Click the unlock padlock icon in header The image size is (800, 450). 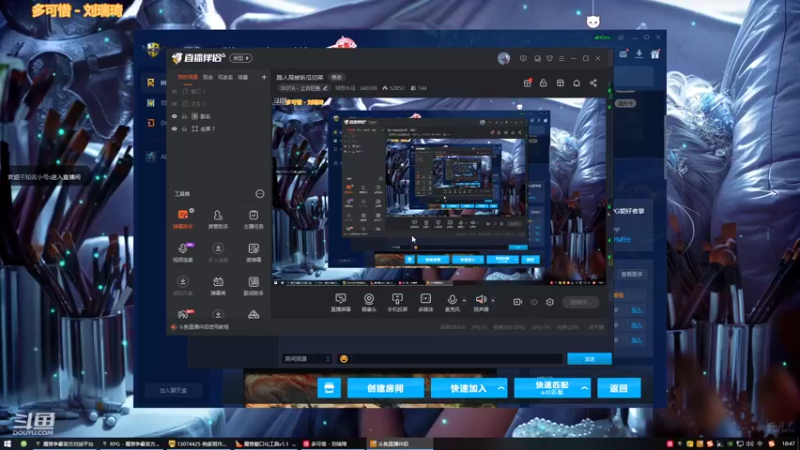pos(543,83)
